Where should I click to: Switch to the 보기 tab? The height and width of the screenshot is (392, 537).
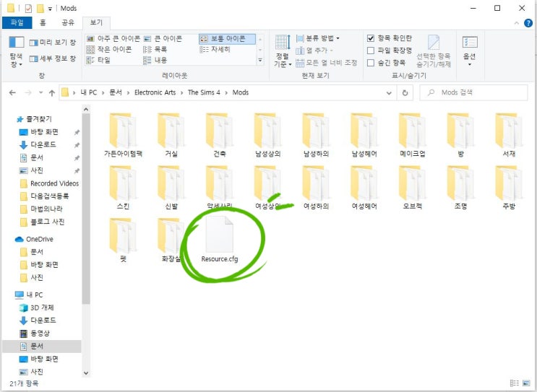click(x=96, y=22)
